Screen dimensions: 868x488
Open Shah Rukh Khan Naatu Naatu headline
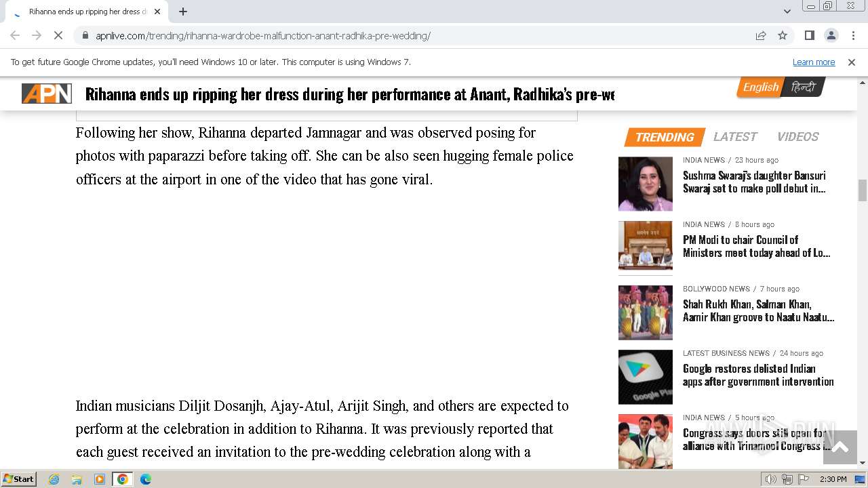pos(758,310)
